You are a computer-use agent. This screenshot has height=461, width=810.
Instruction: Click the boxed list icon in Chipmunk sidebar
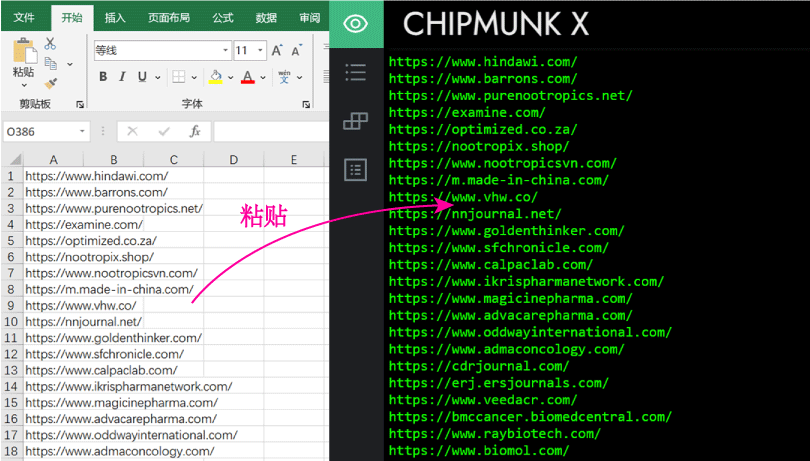355,170
